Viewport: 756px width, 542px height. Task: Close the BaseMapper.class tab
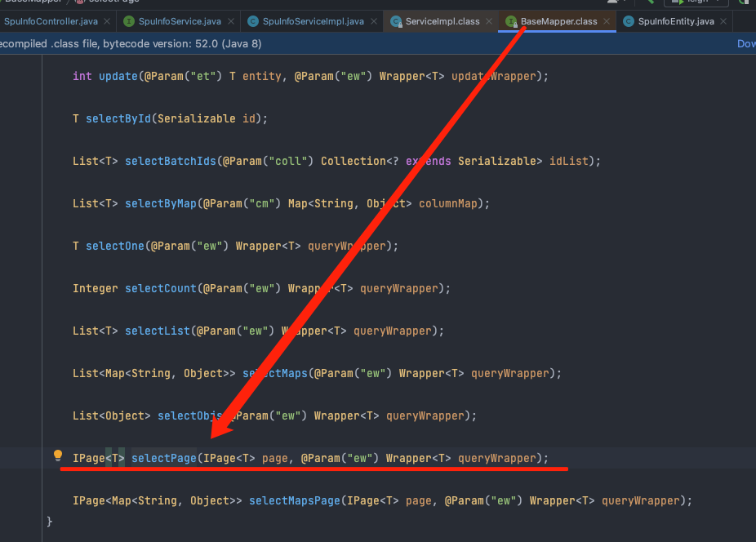[607, 21]
